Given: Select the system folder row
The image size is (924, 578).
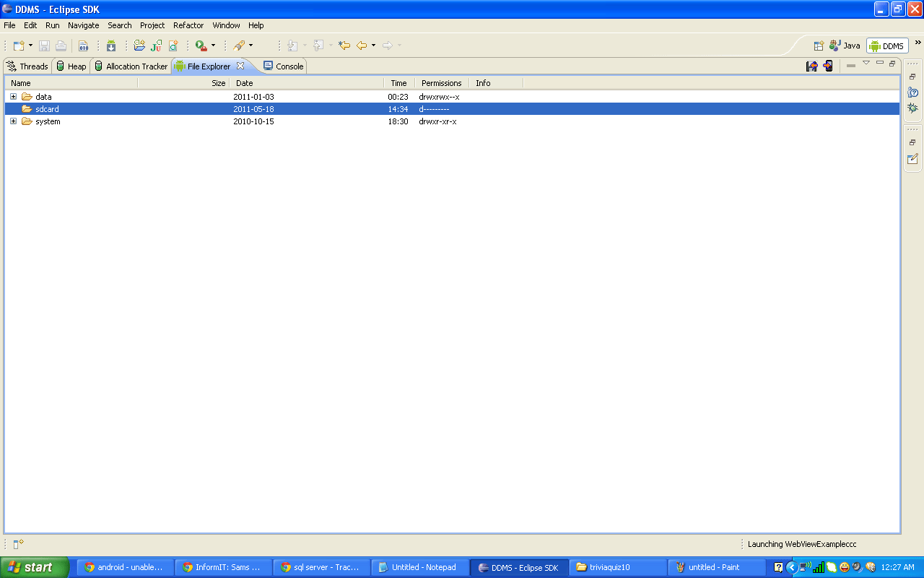Looking at the screenshot, I should (x=452, y=121).
